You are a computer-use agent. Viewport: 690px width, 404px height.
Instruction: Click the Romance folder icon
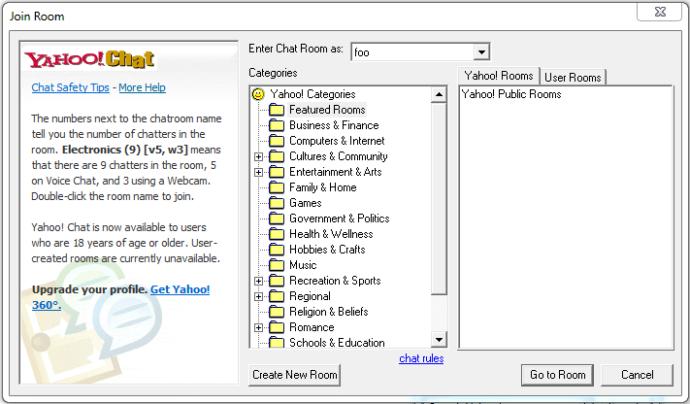click(276, 327)
